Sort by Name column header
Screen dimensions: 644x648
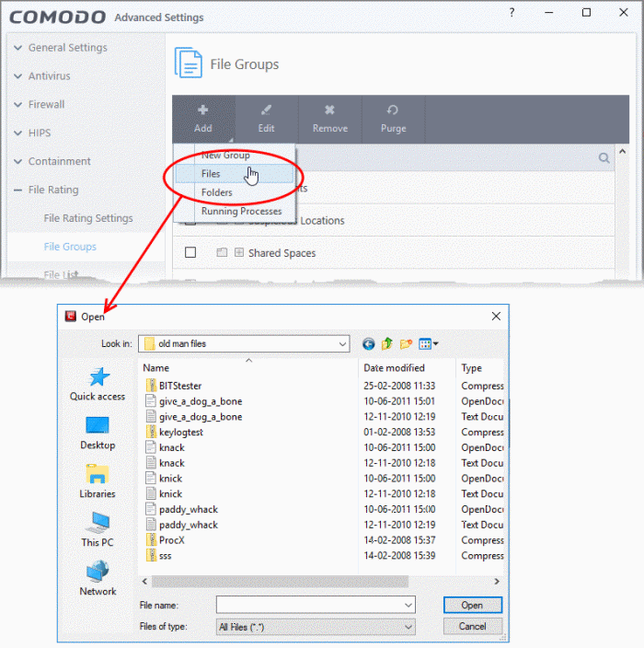click(x=156, y=368)
